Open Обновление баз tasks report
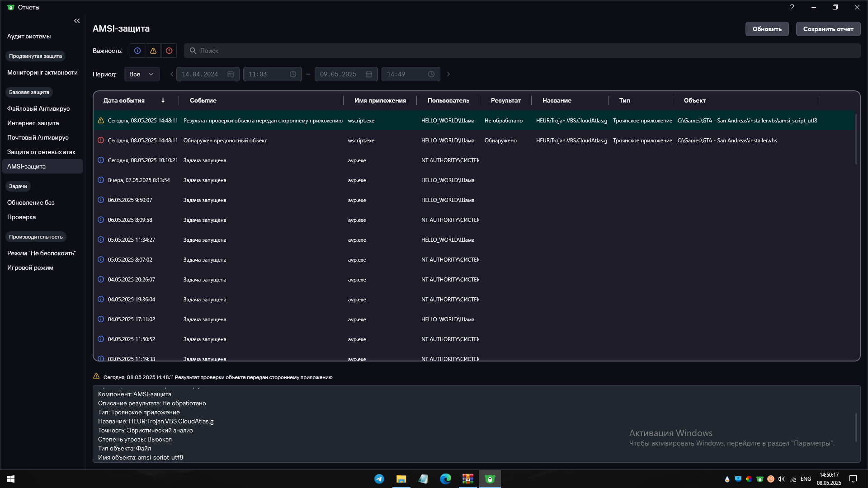This screenshot has width=868, height=488. point(31,202)
